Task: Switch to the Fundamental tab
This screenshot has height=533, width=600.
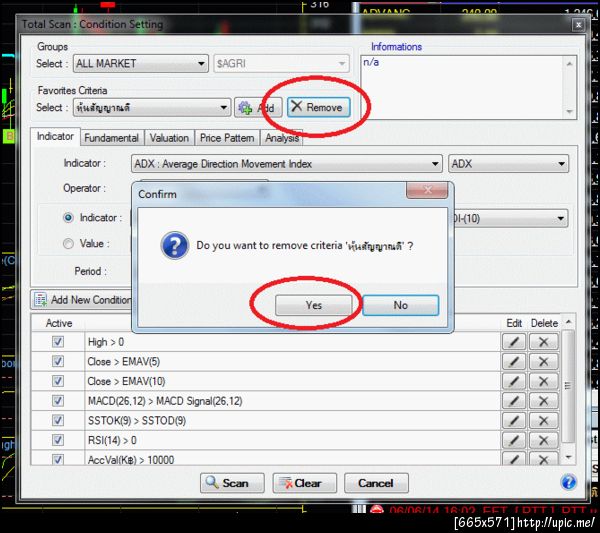Action: (x=112, y=138)
